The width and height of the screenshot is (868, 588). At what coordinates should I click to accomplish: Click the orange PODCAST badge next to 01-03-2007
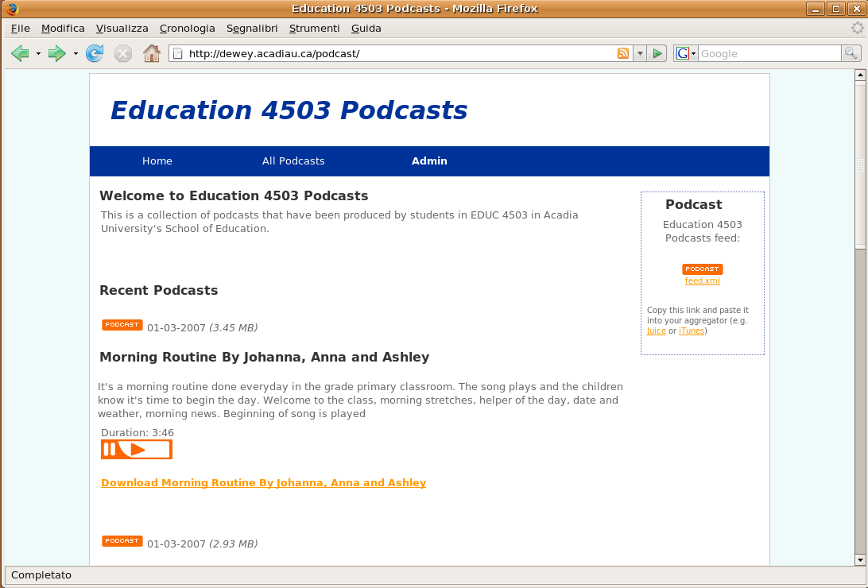122,324
